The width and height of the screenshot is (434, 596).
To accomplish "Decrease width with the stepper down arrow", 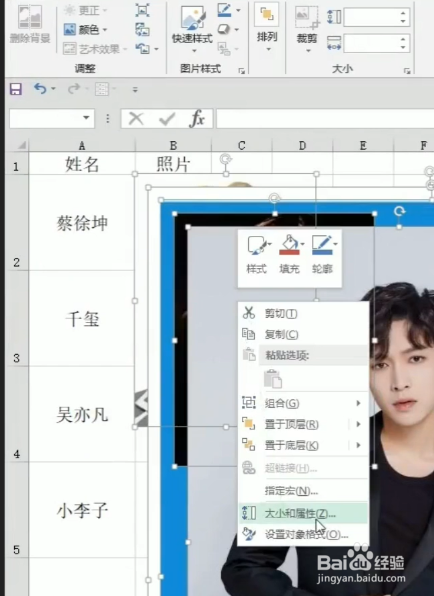I will 403,47.
